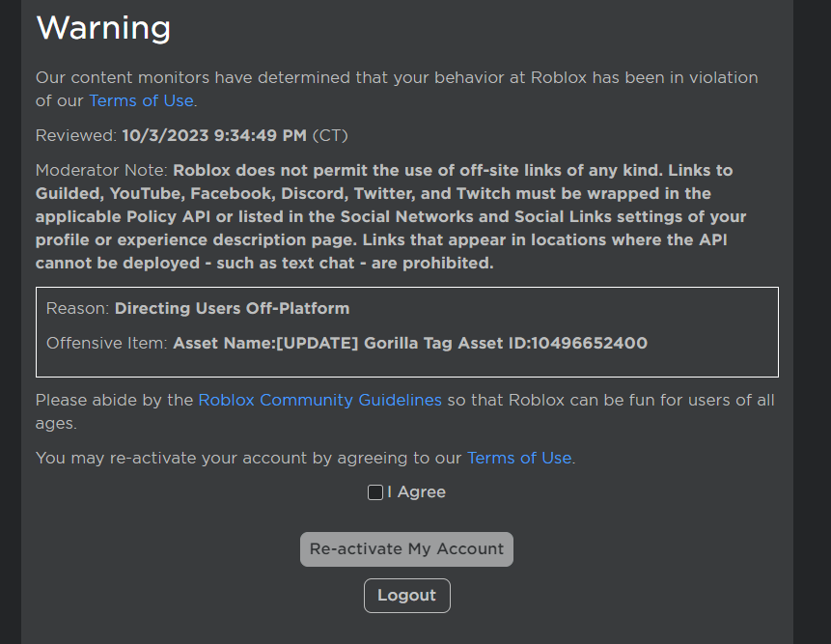Open the Roblox Community Guidelines link
This screenshot has width=831, height=644.
pos(319,400)
